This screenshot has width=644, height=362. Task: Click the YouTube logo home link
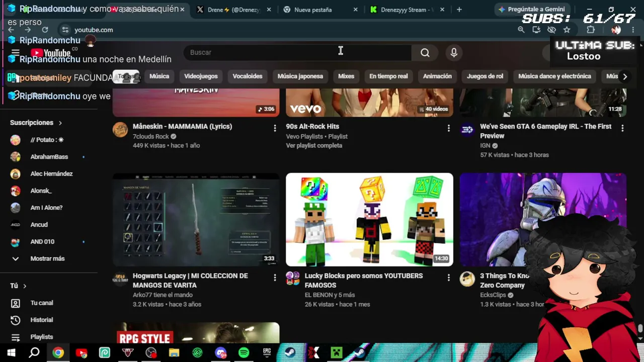click(51, 53)
